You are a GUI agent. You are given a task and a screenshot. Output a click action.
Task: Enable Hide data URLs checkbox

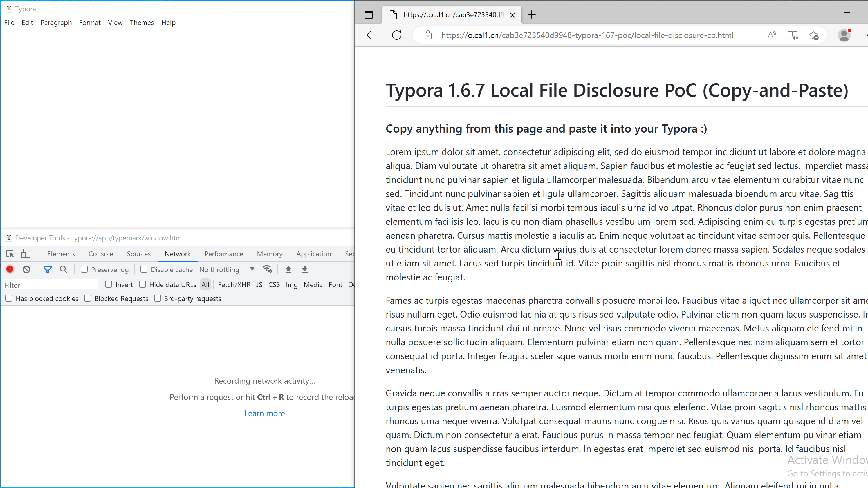point(142,284)
